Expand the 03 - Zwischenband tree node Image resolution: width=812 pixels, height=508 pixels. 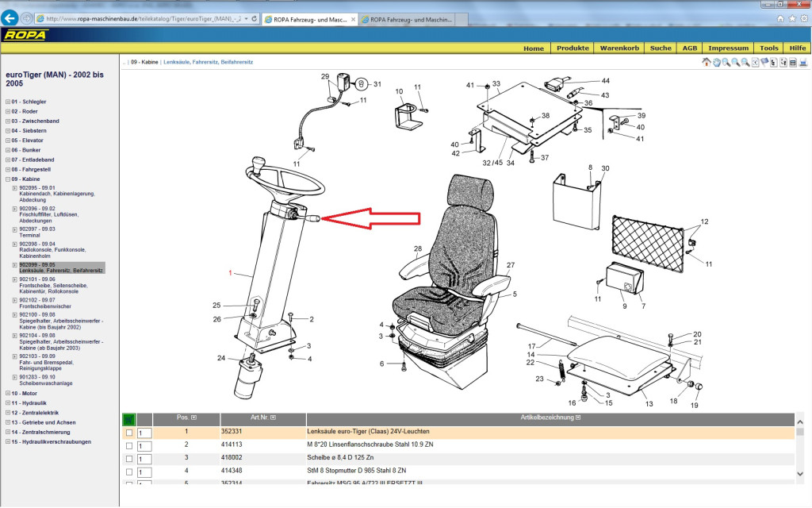8,121
